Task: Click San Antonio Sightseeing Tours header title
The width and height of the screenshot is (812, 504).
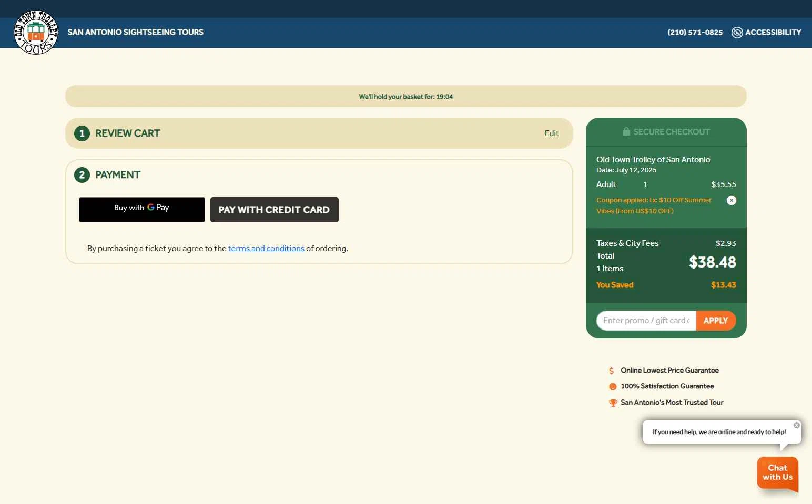Action: [x=136, y=32]
